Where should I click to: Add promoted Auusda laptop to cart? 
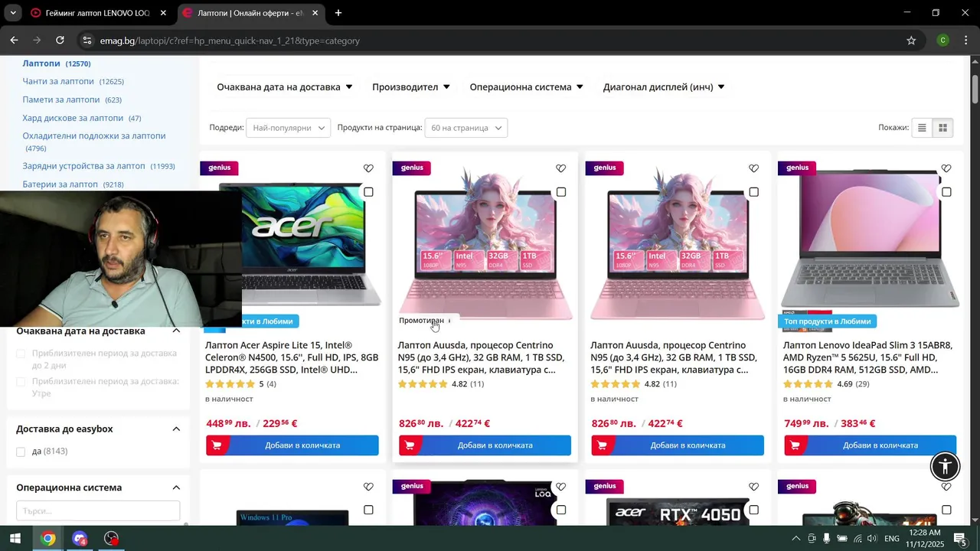(x=485, y=445)
